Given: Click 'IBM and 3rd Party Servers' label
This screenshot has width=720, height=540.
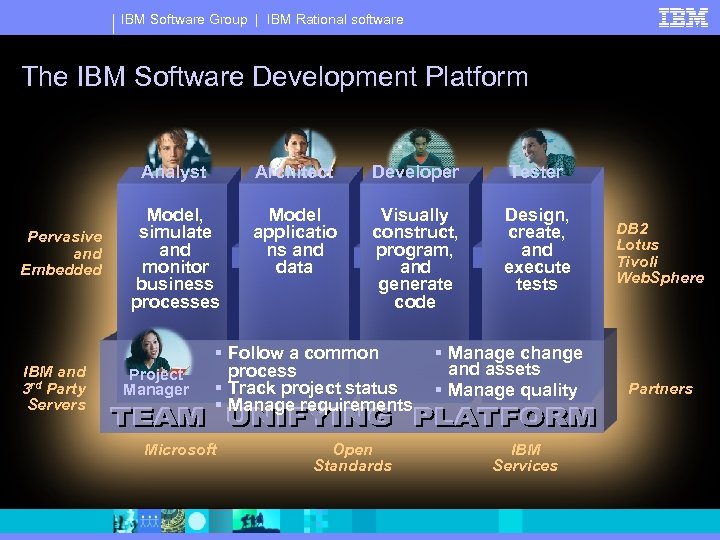Looking at the screenshot, I should (x=55, y=388).
